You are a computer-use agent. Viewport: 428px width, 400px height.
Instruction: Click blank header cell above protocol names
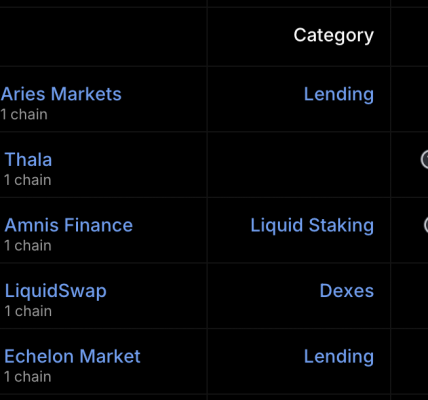(103, 37)
